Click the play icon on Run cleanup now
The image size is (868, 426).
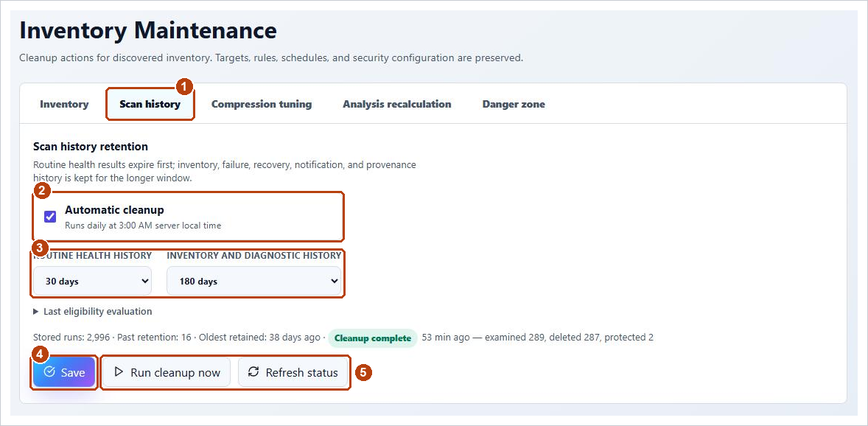tap(119, 371)
